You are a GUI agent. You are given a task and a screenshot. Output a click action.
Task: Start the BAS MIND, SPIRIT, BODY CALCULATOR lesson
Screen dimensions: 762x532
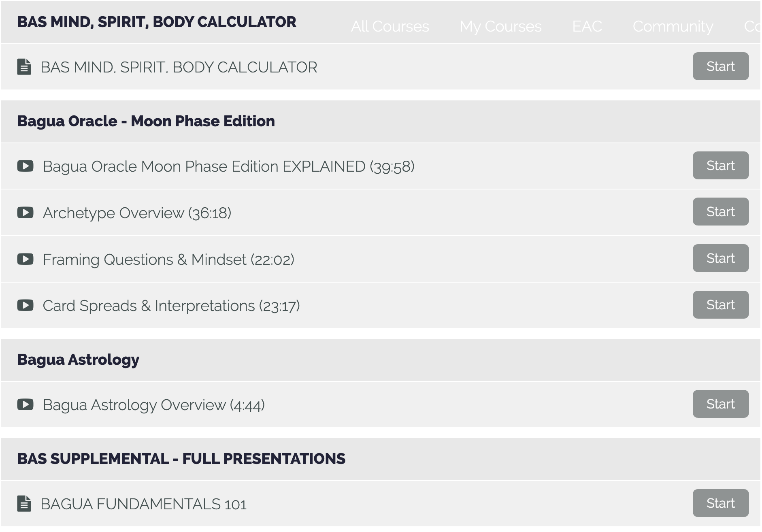[x=720, y=66]
